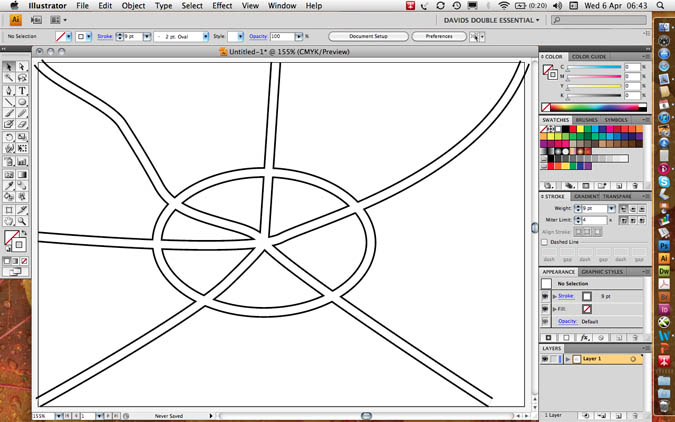This screenshot has height=422, width=675.
Task: Select the Selection arrow tool
Action: click(x=8, y=66)
